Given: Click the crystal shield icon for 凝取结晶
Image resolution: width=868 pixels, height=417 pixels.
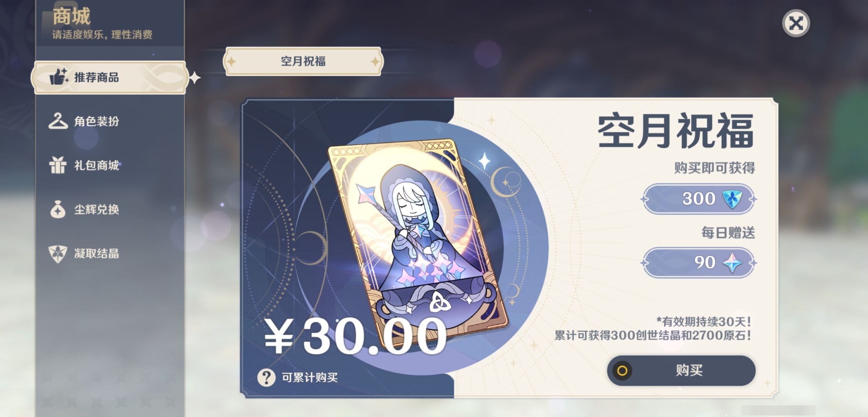Looking at the screenshot, I should (x=58, y=254).
